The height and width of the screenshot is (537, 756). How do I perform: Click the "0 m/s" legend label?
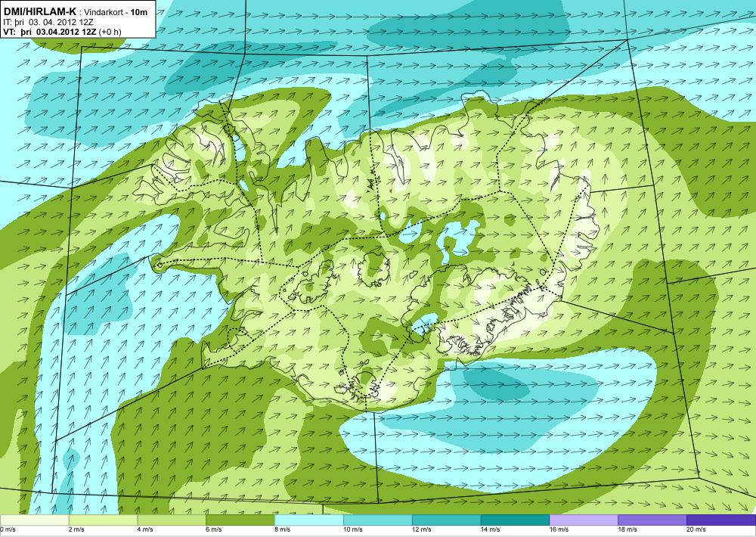[x=8, y=529]
